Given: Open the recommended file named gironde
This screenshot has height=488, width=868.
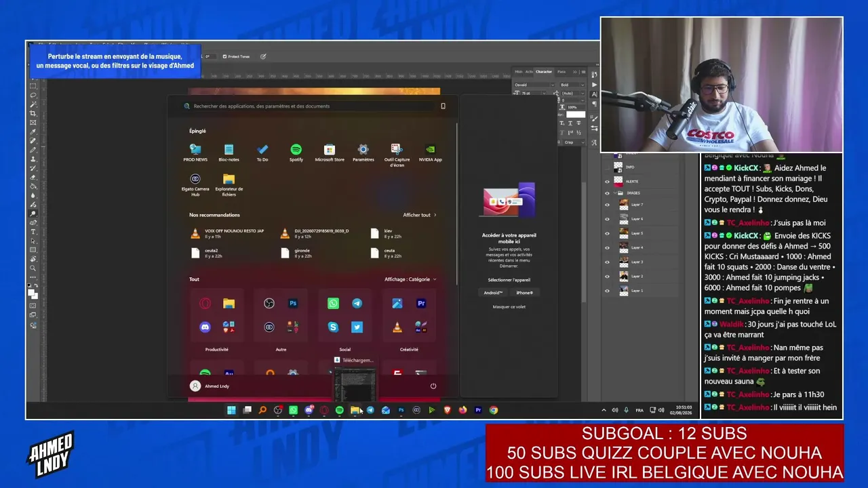Looking at the screenshot, I should tap(296, 253).
